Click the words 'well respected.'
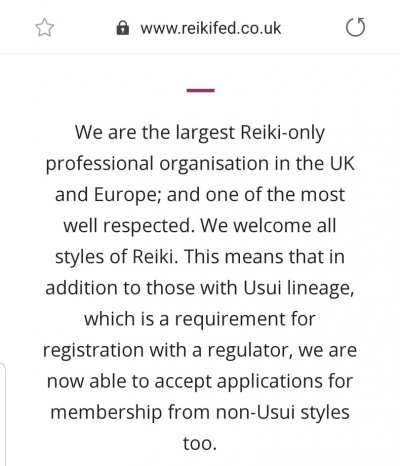This screenshot has height=466, width=400. [x=129, y=226]
